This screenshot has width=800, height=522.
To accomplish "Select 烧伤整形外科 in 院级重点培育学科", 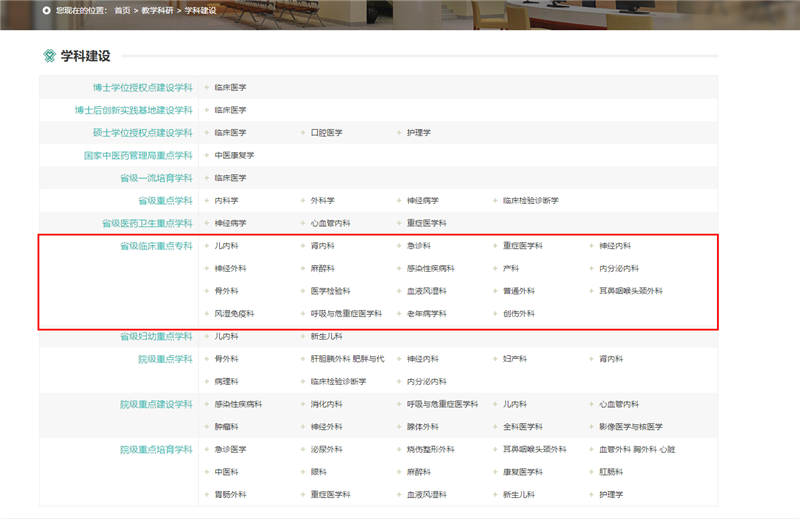I will [431, 450].
